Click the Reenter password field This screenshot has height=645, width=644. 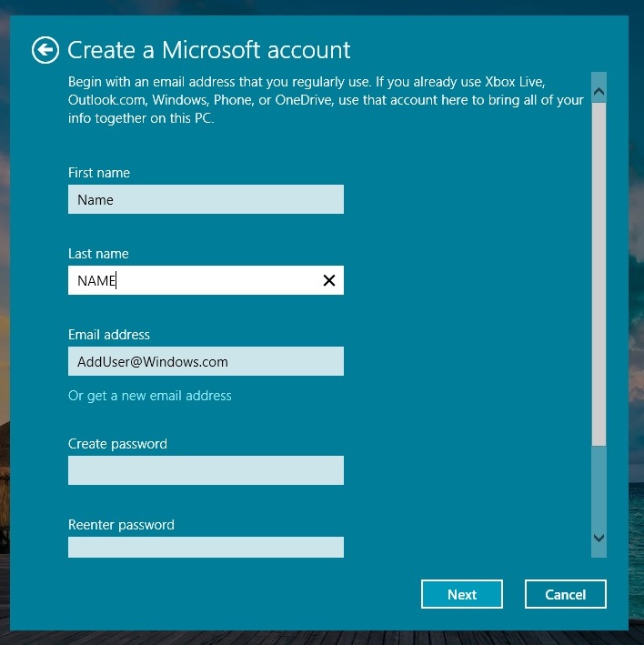point(206,547)
